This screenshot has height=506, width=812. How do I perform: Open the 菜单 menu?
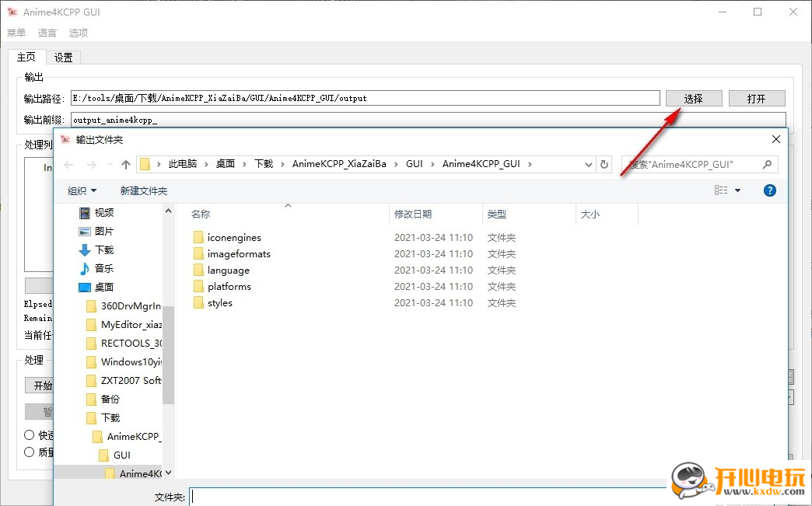(x=16, y=33)
